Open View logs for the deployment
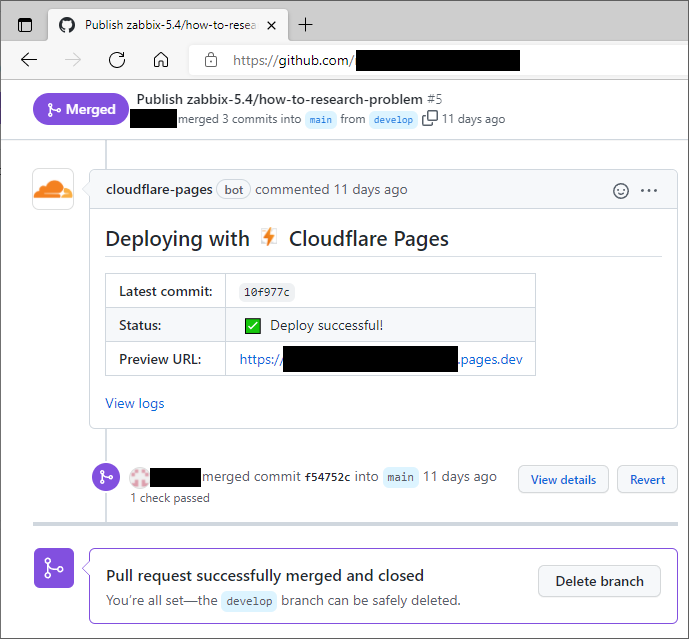 tap(135, 403)
